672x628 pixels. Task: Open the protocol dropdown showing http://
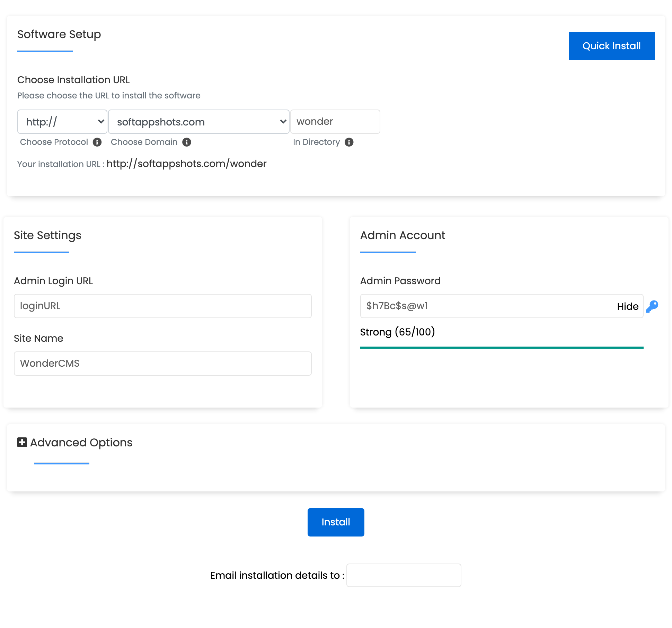click(x=62, y=122)
